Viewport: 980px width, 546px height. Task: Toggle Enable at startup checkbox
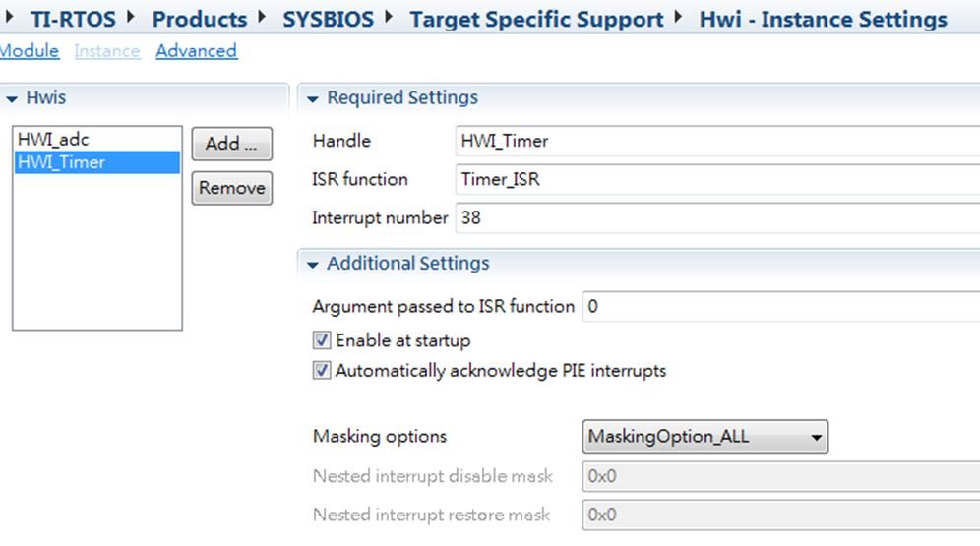click(321, 340)
